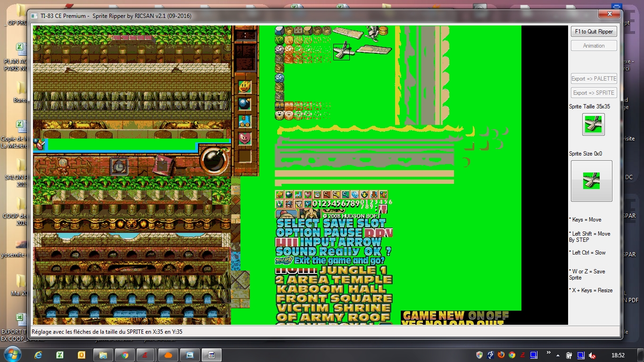This screenshot has width=644, height=362.
Task: Click the 'SELECT SAVE SLOT' sprite text
Action: click(331, 223)
